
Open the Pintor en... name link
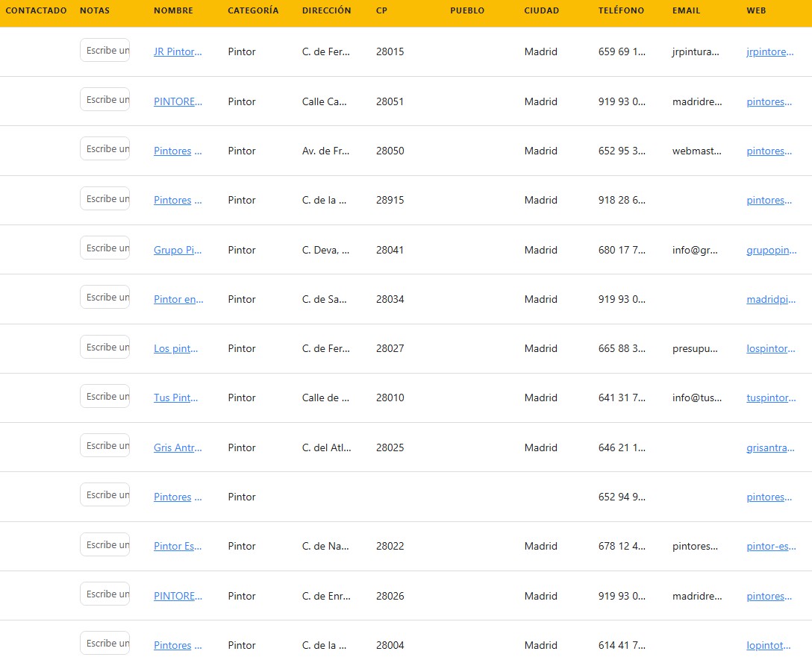point(178,299)
